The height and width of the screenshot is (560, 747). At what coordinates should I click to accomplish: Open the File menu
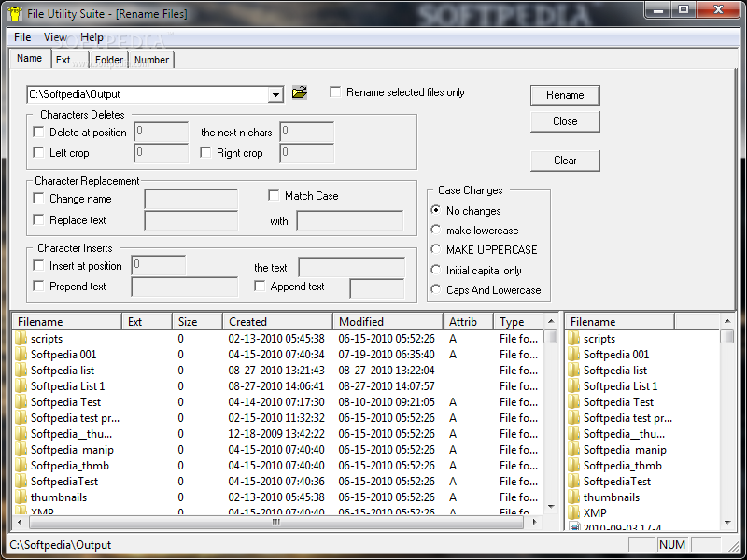pos(22,37)
